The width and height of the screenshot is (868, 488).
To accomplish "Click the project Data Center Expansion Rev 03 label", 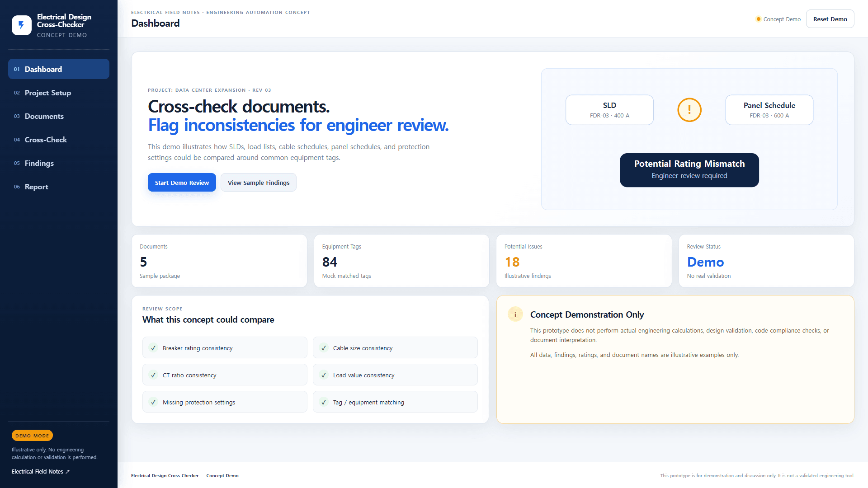I will [x=209, y=90].
